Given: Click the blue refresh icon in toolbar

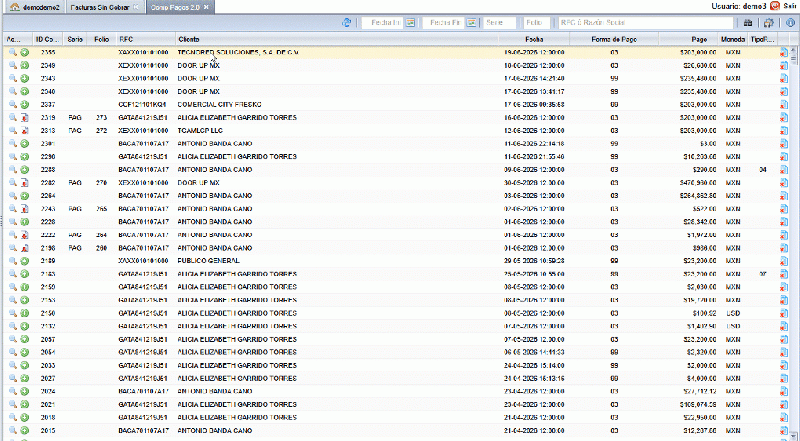Looking at the screenshot, I should (347, 22).
